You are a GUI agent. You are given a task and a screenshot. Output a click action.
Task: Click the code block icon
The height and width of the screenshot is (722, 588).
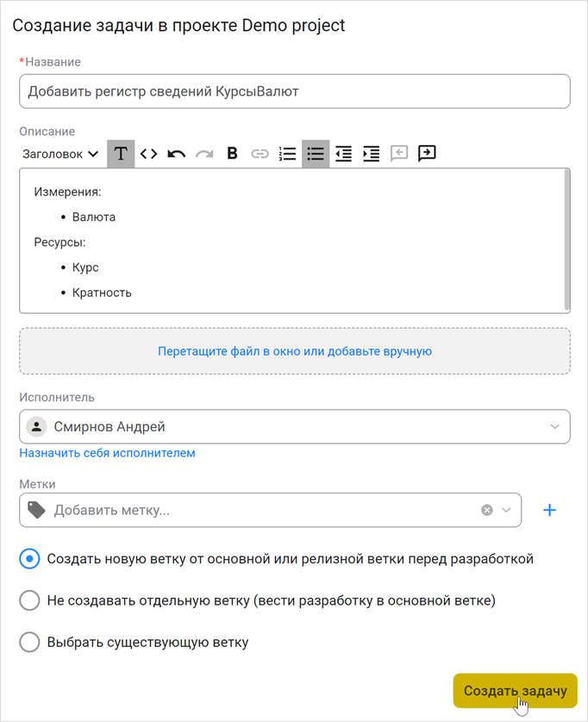[x=148, y=154]
